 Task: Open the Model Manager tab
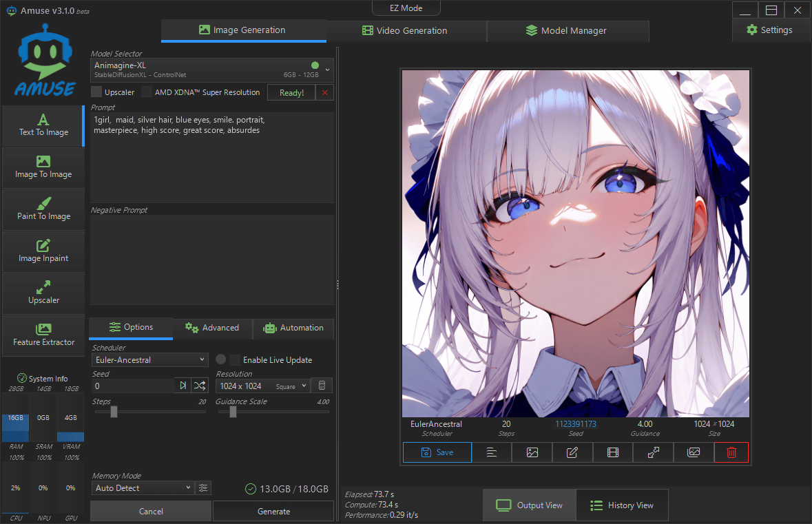click(567, 30)
